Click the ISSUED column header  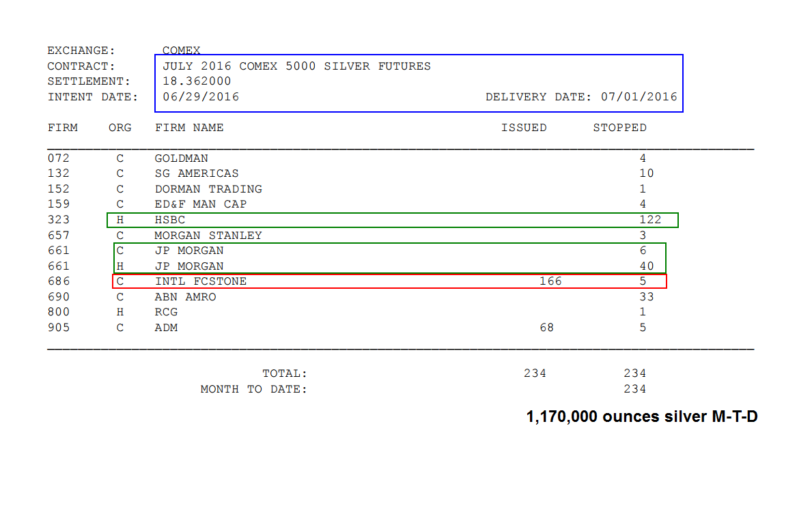point(524,128)
